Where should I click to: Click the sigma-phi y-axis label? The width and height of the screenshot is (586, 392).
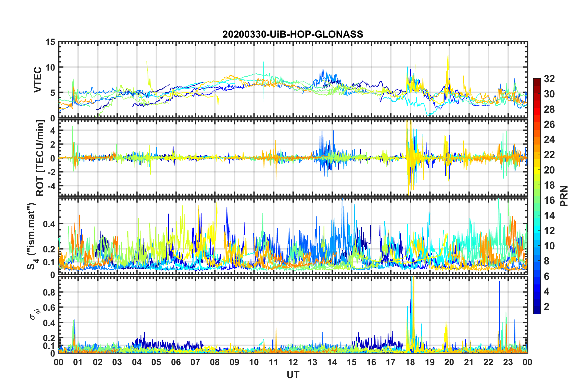pyautogui.click(x=35, y=314)
